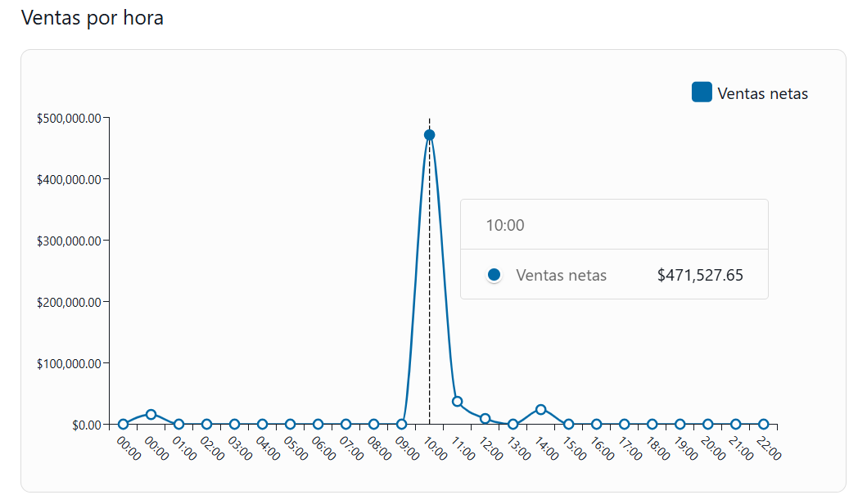
Task: Select the 22:00 data point marker
Action: coord(764,425)
